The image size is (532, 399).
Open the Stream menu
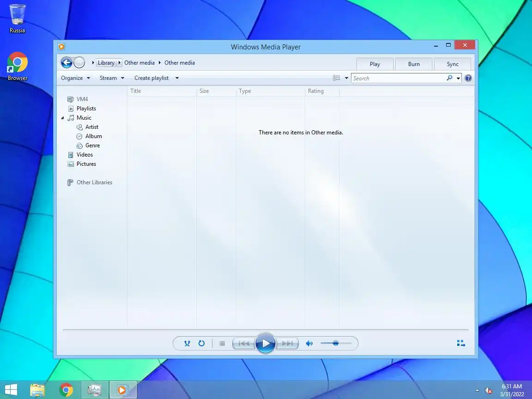pyautogui.click(x=112, y=78)
